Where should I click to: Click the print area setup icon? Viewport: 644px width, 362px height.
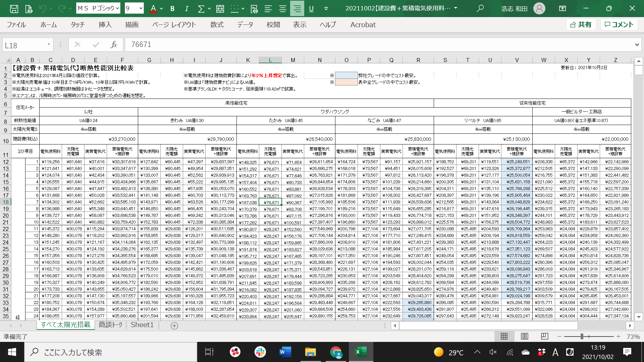pos(254,9)
